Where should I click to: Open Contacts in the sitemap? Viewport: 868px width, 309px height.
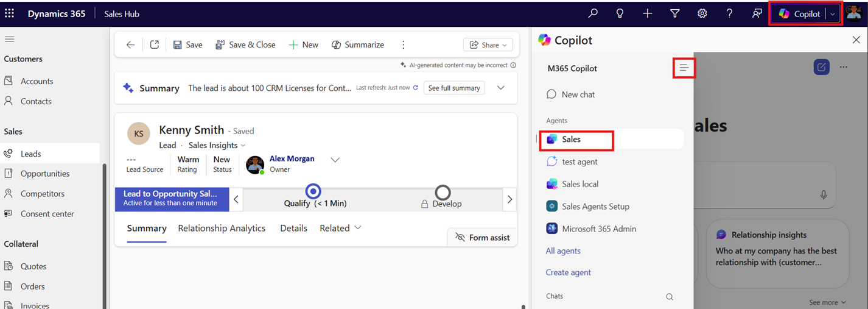(x=36, y=101)
